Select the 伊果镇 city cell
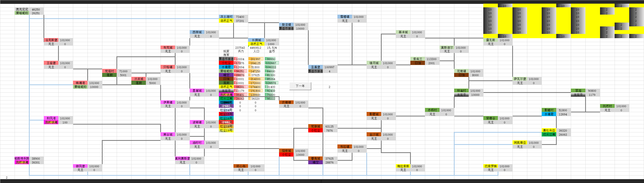This screenshot has height=183, width=644. (x=168, y=103)
